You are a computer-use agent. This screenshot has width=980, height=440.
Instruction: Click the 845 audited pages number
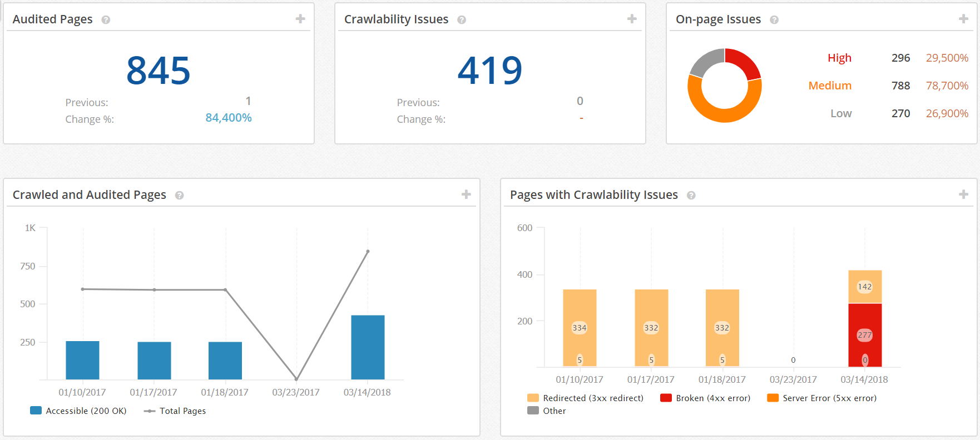pos(159,71)
